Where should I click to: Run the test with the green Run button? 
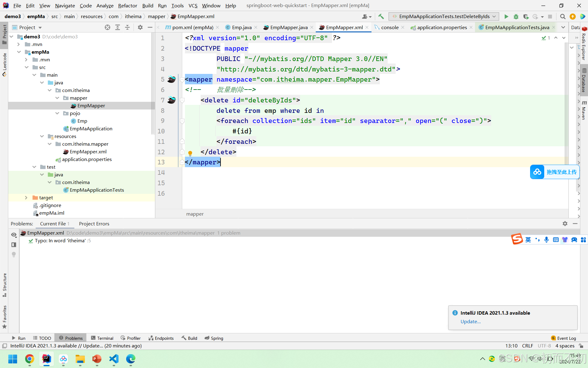(x=506, y=17)
